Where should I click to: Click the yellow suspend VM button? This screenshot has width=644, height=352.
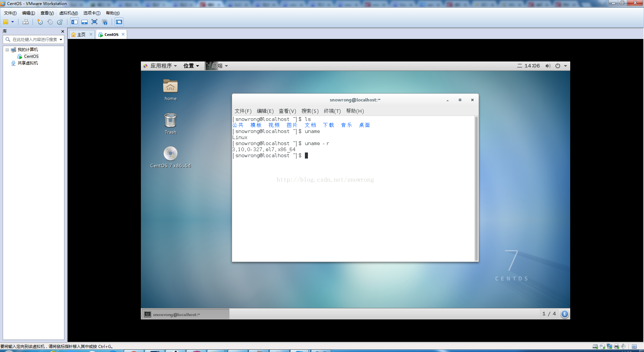pyautogui.click(x=6, y=22)
